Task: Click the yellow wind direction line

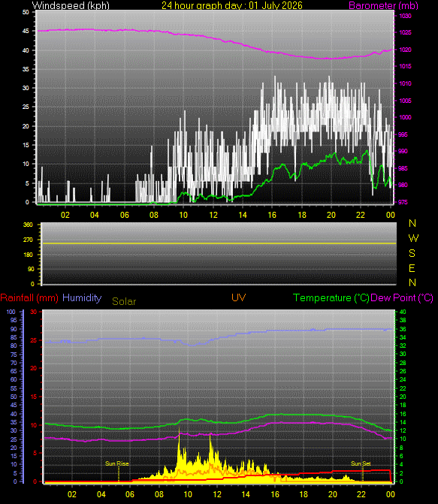Action: [x=219, y=243]
